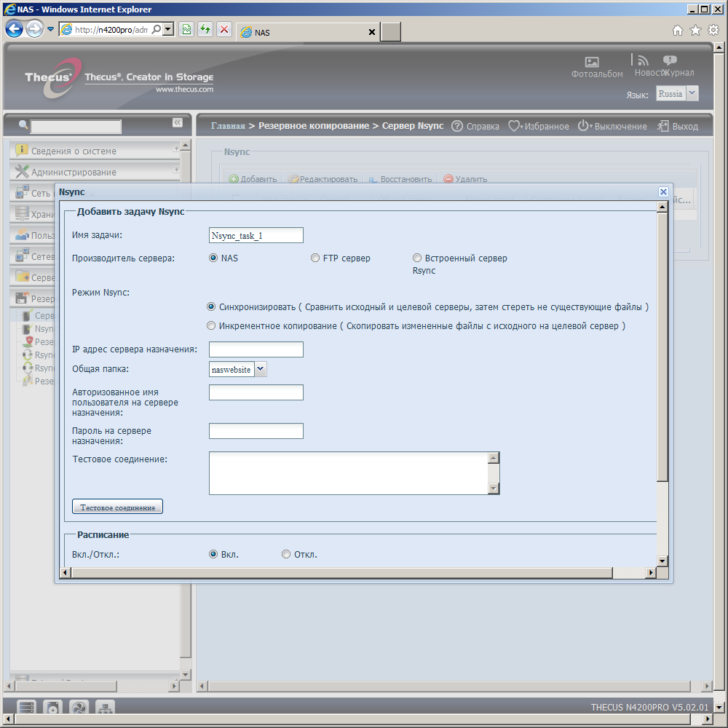Click the address bar search magnifier

157,30
